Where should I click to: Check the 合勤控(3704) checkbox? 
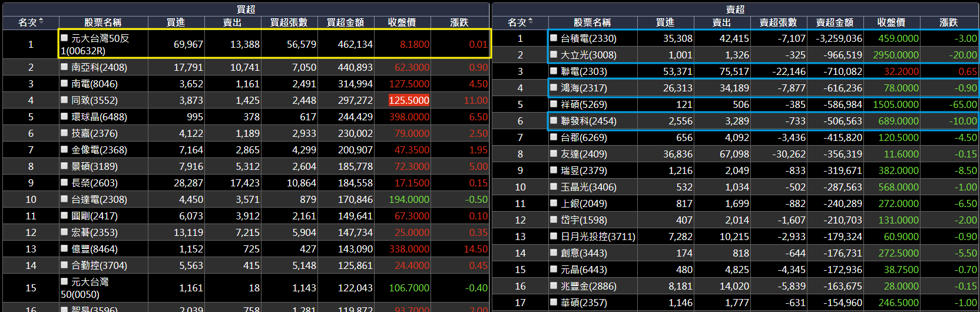tap(64, 265)
